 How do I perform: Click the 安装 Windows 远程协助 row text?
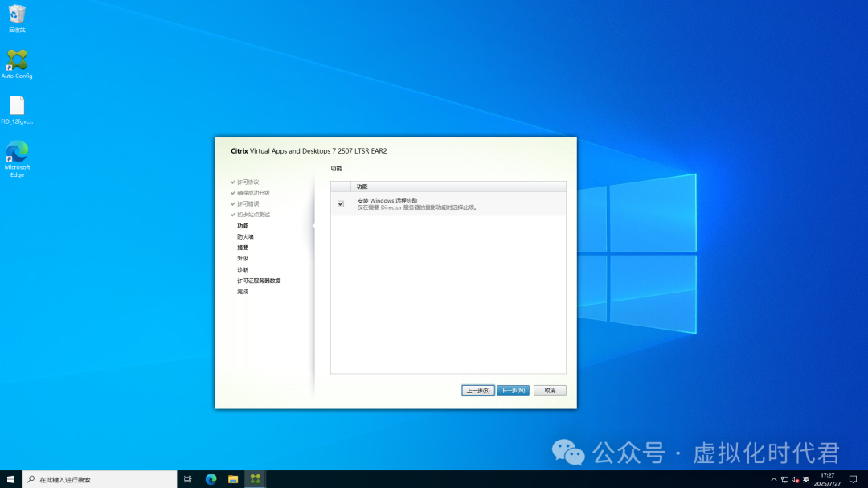(x=387, y=200)
